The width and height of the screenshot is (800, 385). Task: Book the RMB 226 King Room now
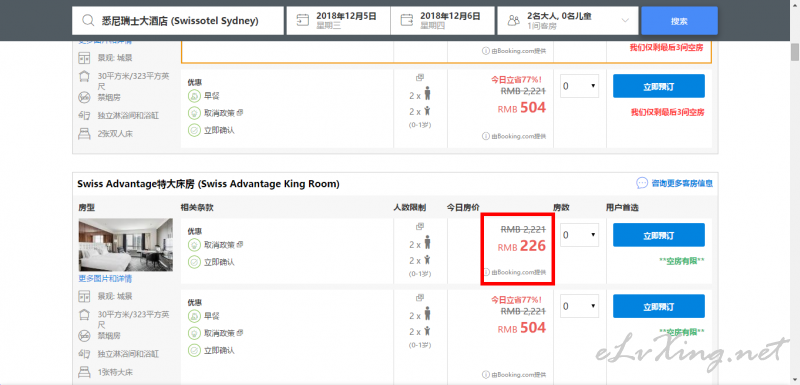point(659,235)
